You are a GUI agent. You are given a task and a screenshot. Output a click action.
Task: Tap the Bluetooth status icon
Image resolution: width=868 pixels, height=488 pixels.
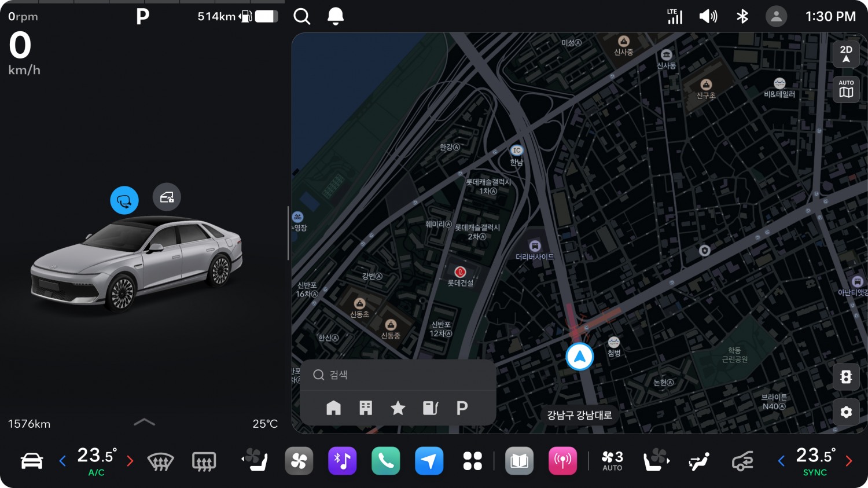tap(742, 16)
